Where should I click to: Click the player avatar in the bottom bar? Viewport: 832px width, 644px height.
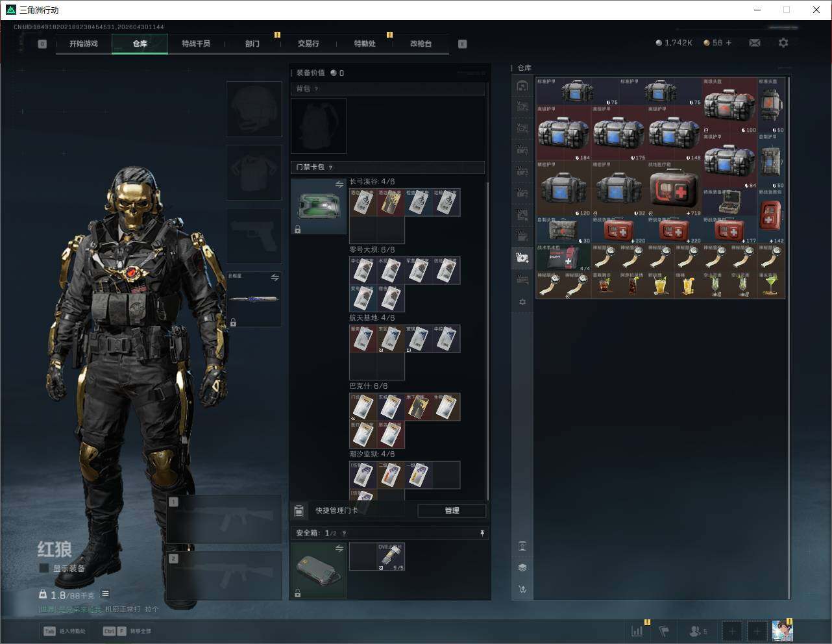pos(783,631)
